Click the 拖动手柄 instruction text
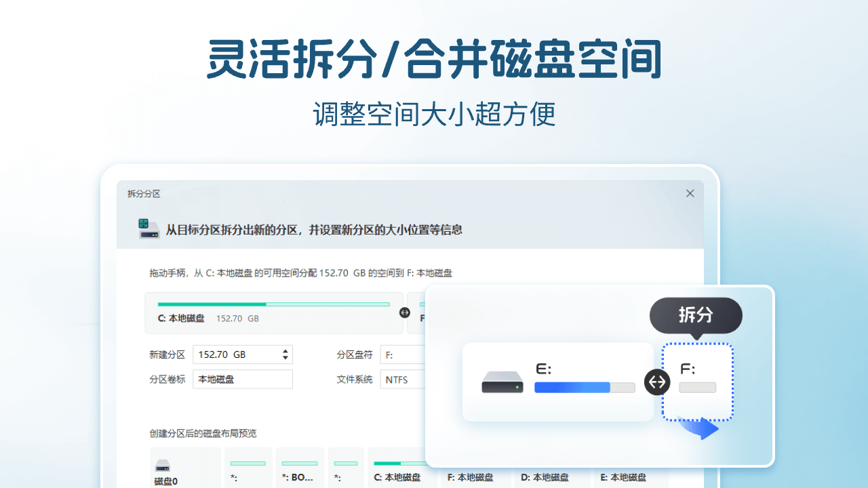The image size is (868, 488). (301, 273)
